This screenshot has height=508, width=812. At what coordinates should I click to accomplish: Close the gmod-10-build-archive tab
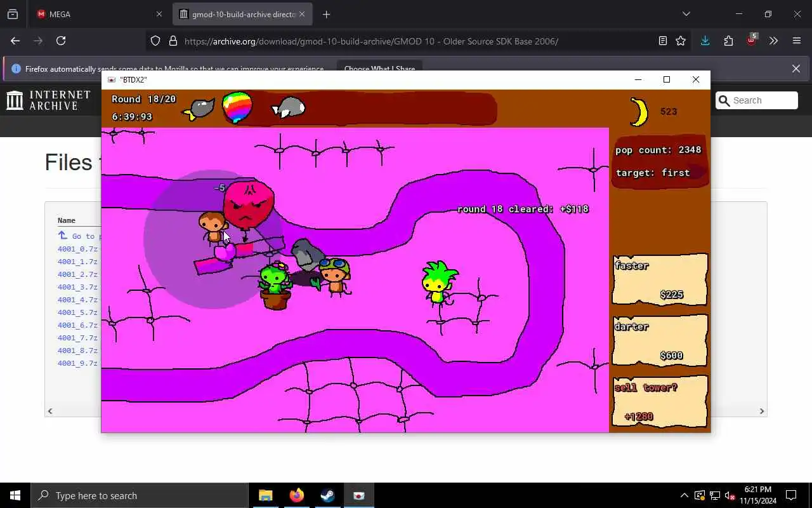[x=302, y=14]
